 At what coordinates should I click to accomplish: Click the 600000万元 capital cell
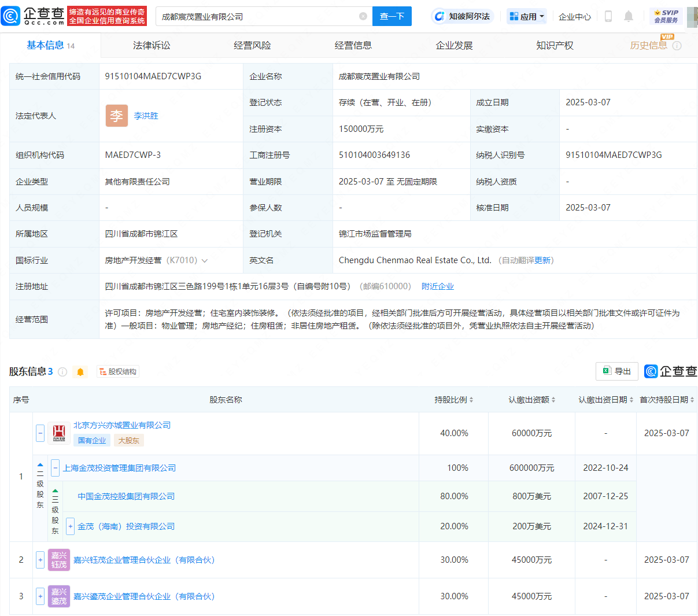(x=532, y=468)
